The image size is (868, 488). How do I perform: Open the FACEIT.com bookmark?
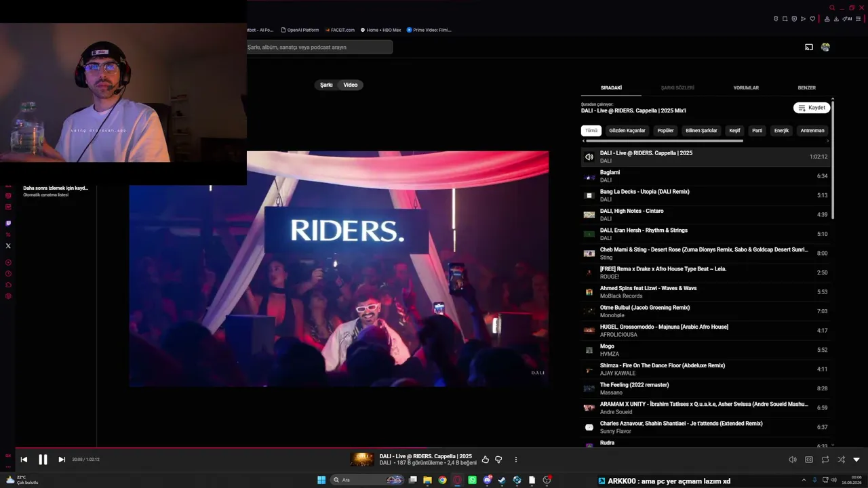point(340,30)
